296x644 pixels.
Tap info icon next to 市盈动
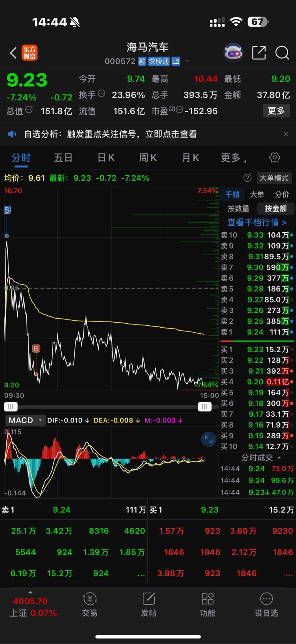(x=179, y=110)
